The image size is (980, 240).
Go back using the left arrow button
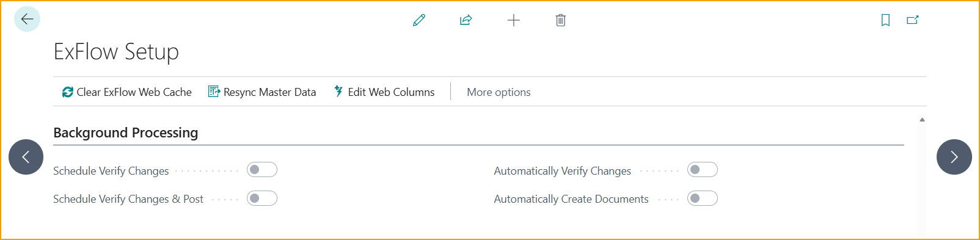[27, 19]
